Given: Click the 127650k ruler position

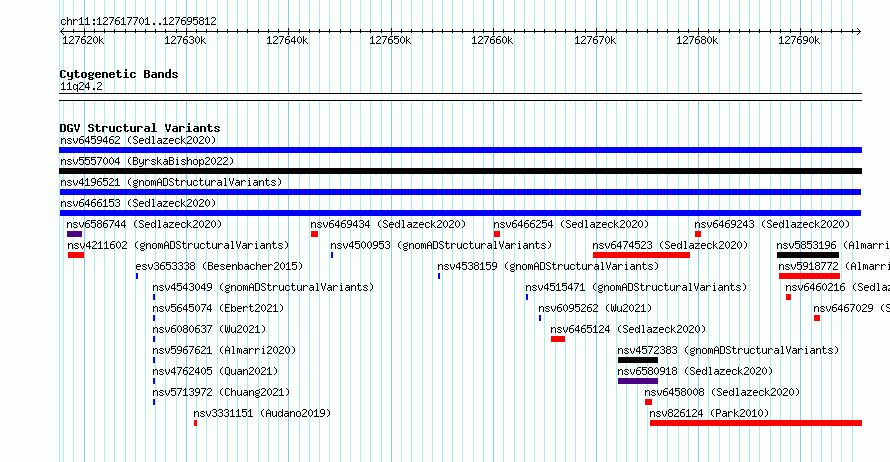Looking at the screenshot, I should [390, 40].
